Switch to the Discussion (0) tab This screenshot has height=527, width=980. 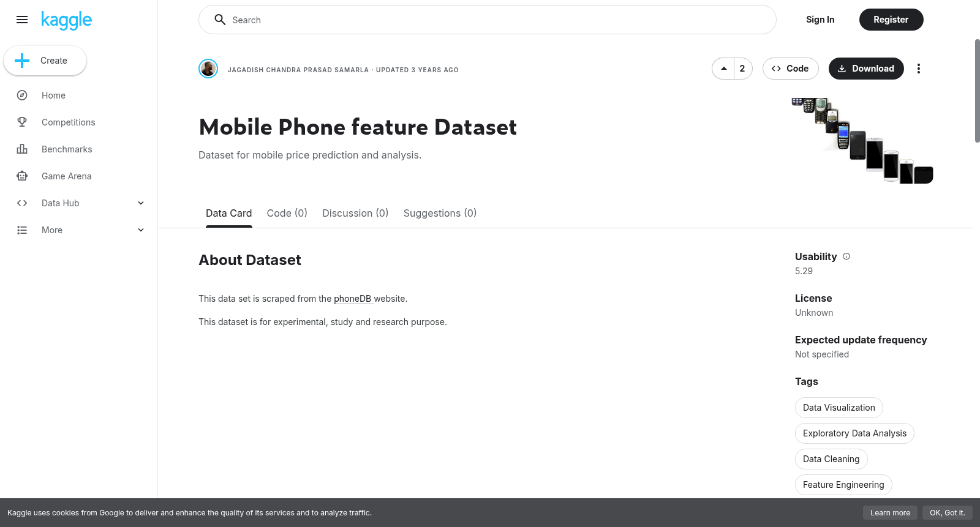355,213
